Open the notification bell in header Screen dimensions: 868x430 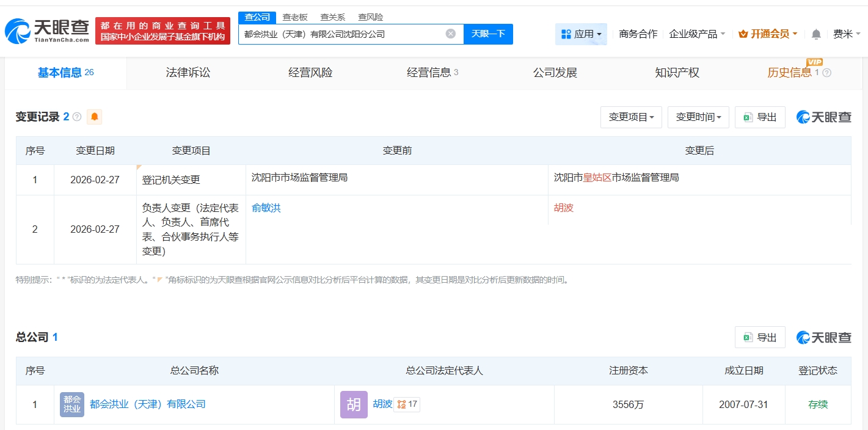click(x=815, y=34)
